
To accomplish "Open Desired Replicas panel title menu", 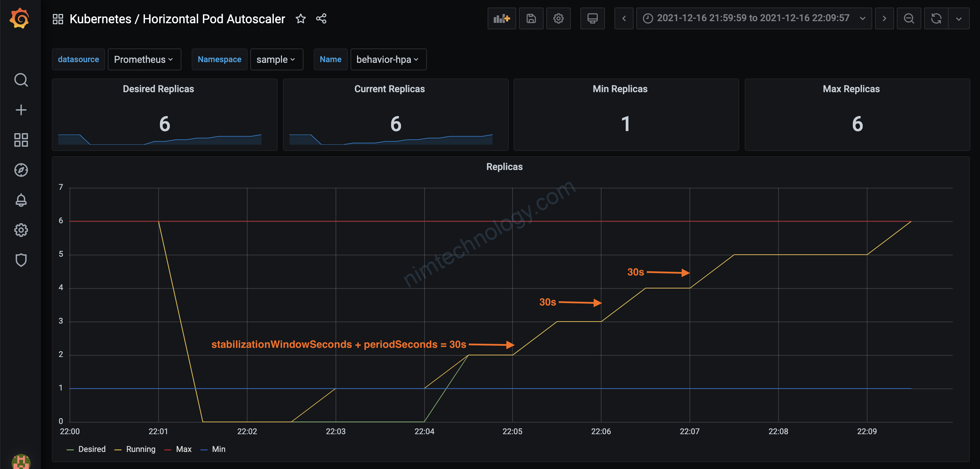I will click(158, 89).
